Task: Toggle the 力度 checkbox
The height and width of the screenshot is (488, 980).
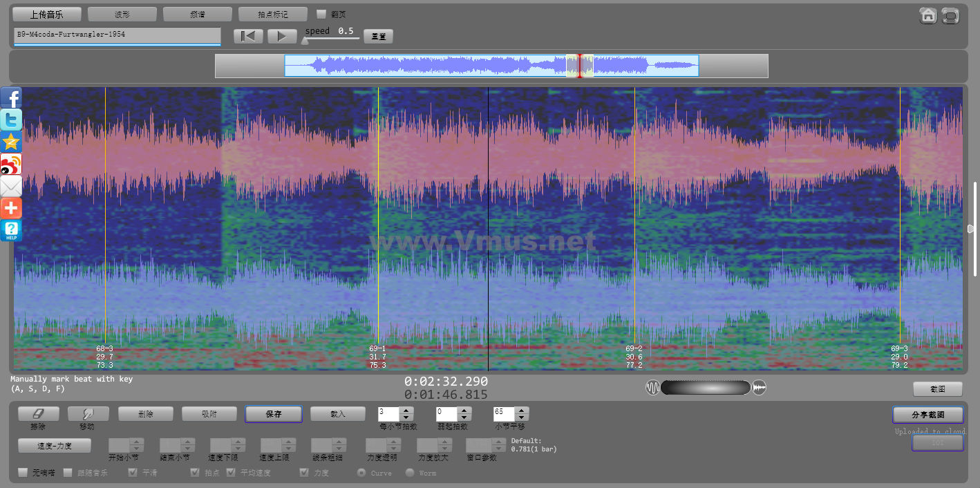Action: pyautogui.click(x=304, y=473)
